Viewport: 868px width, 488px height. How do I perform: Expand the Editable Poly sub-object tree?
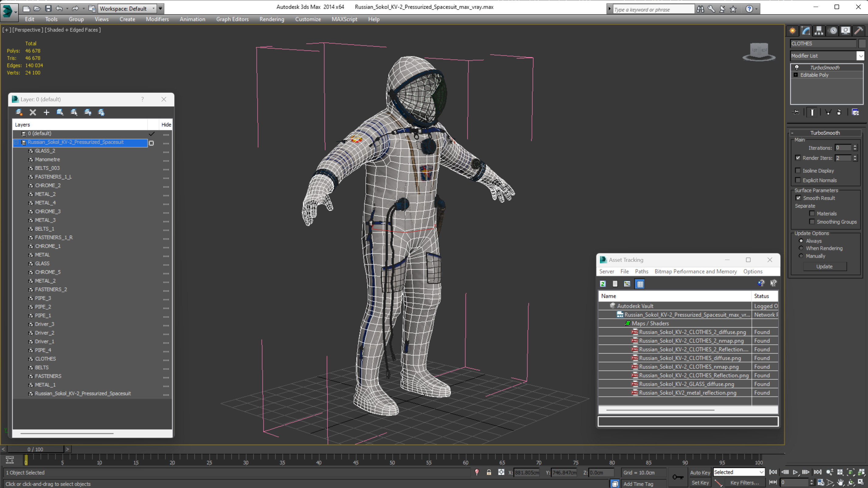point(796,75)
